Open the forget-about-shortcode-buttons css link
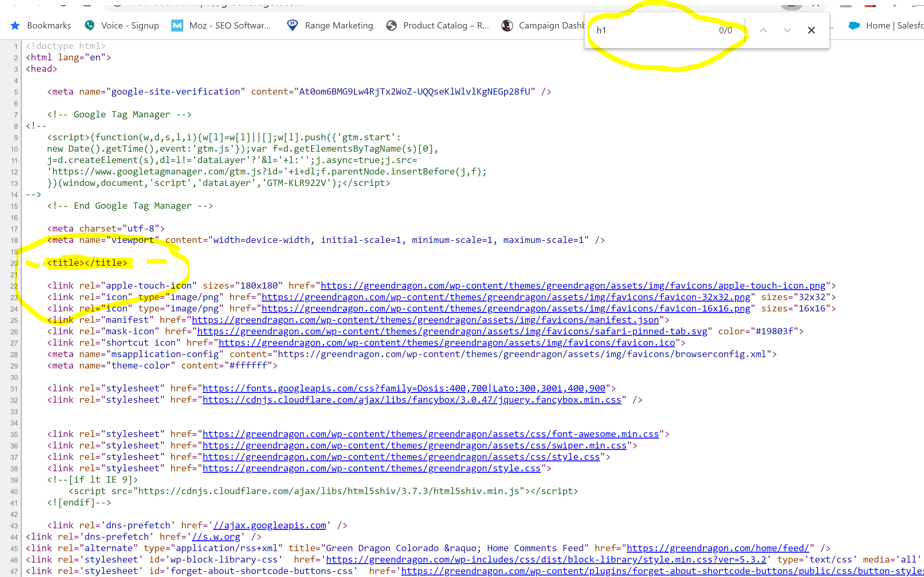The height and width of the screenshot is (577, 924). (663, 571)
